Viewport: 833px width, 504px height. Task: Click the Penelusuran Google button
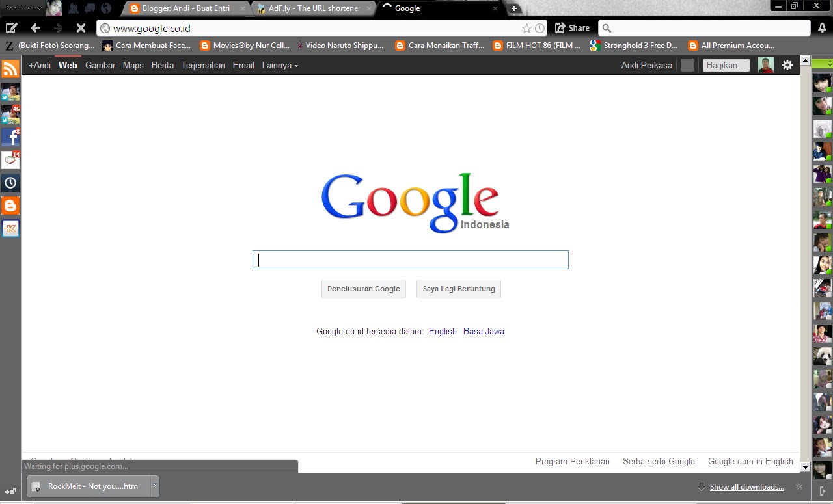(x=364, y=289)
